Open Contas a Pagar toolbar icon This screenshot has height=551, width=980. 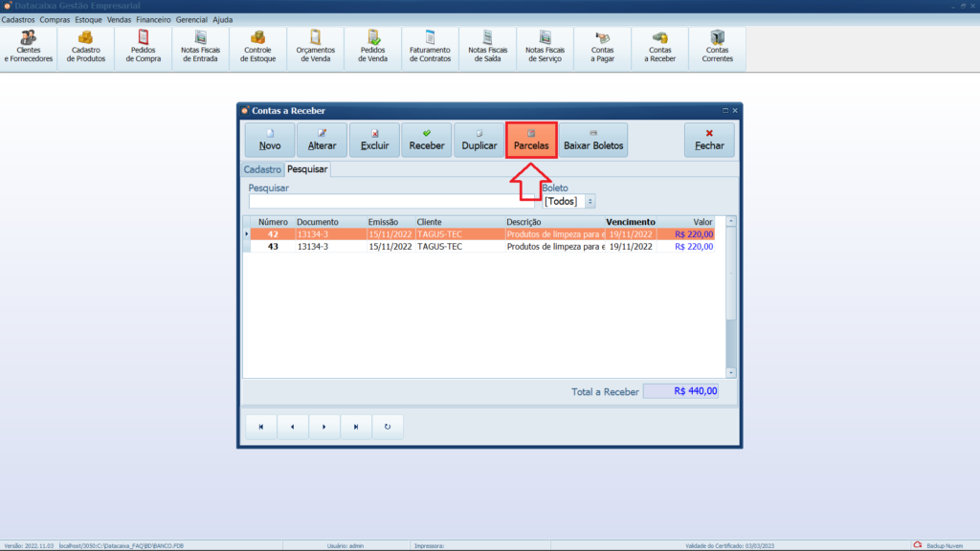coord(603,48)
